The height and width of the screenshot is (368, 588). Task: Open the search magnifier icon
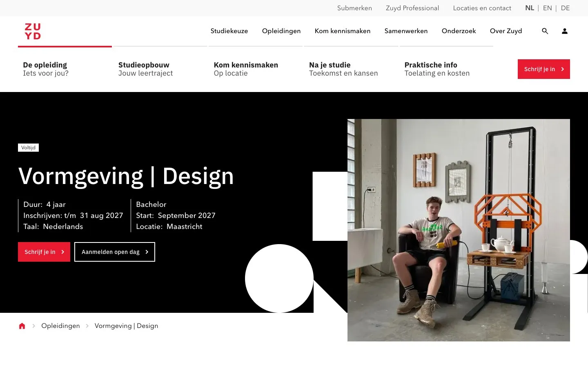pyautogui.click(x=545, y=31)
